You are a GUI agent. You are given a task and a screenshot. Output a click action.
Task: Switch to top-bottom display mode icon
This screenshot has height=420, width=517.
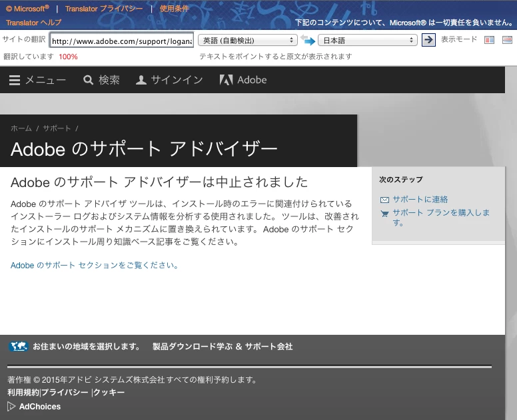tap(507, 40)
